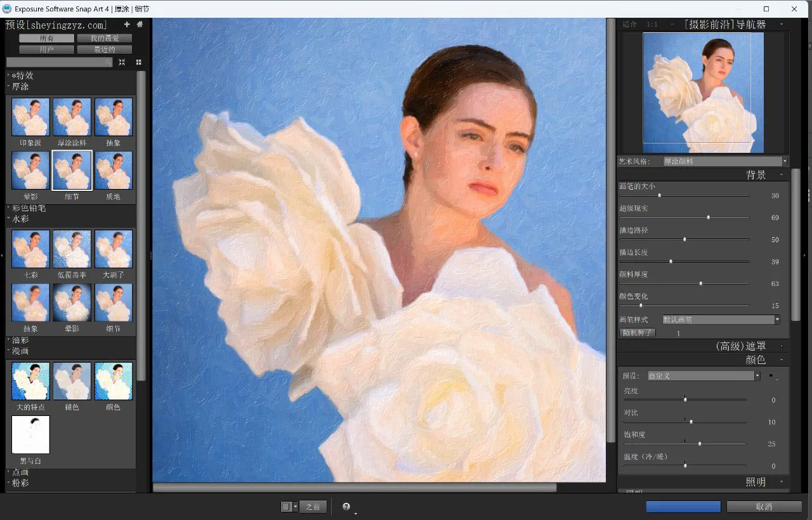Adjust the 描边路径 slider

(684, 239)
